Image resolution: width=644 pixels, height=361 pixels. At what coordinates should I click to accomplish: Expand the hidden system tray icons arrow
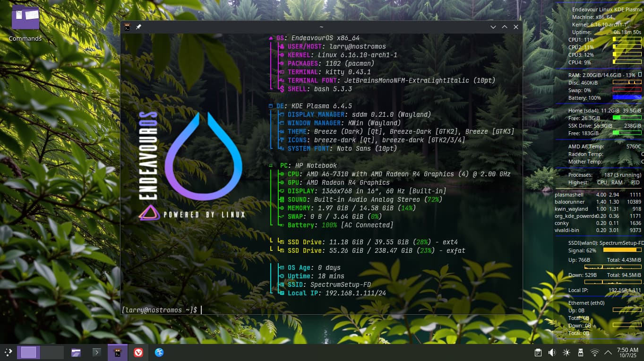pyautogui.click(x=608, y=352)
